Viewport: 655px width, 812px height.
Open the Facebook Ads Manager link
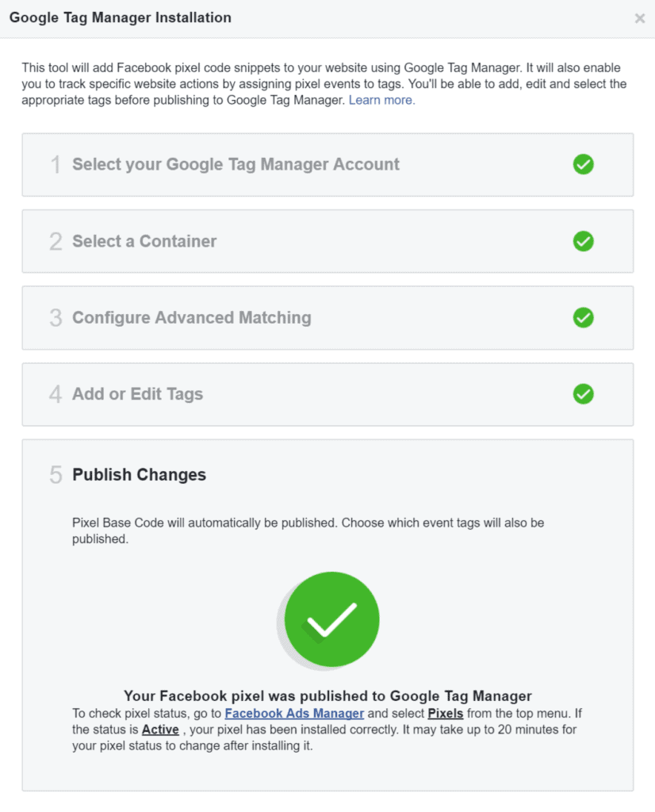pos(294,713)
